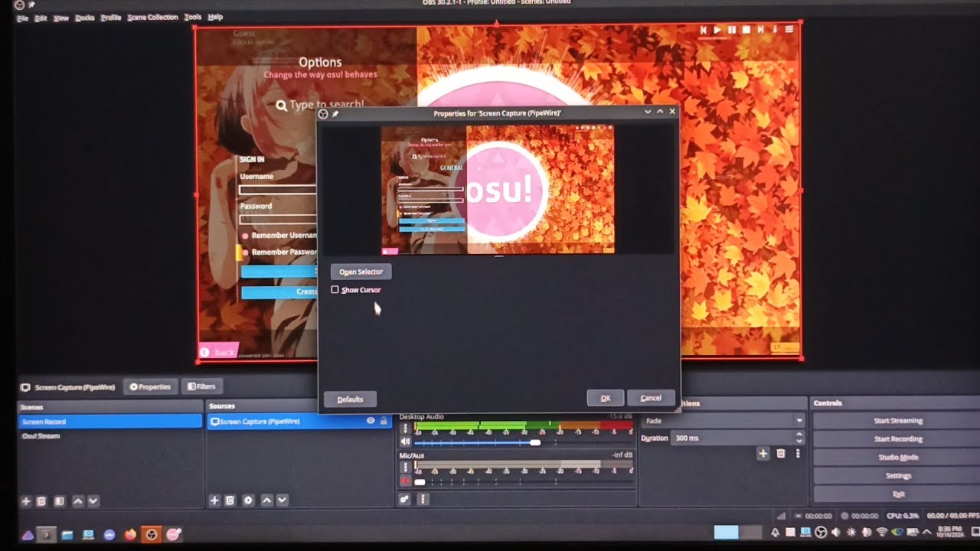Image resolution: width=980 pixels, height=551 pixels.
Task: Open the View menu
Action: pos(61,18)
